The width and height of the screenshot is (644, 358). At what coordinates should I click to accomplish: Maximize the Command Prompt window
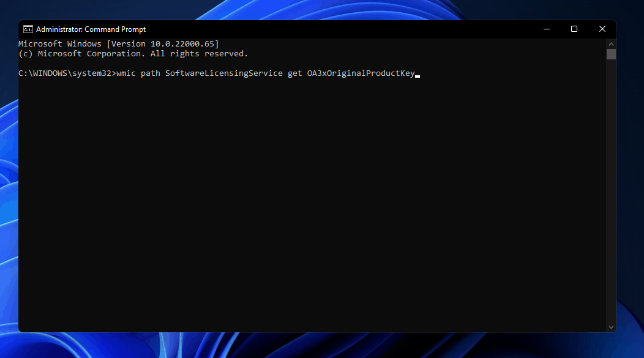point(574,29)
